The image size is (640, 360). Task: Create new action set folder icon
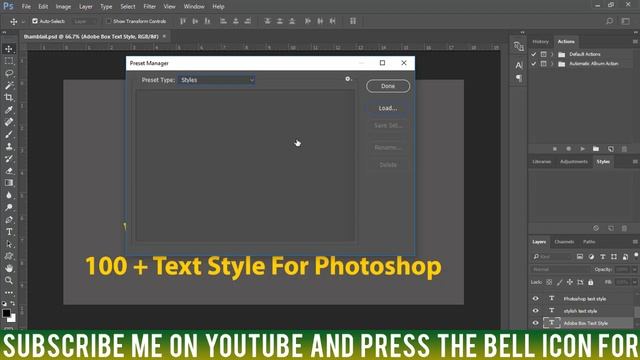point(596,149)
